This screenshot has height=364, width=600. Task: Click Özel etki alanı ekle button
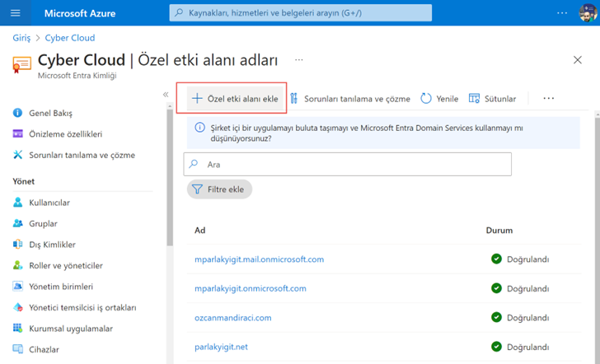tap(235, 99)
